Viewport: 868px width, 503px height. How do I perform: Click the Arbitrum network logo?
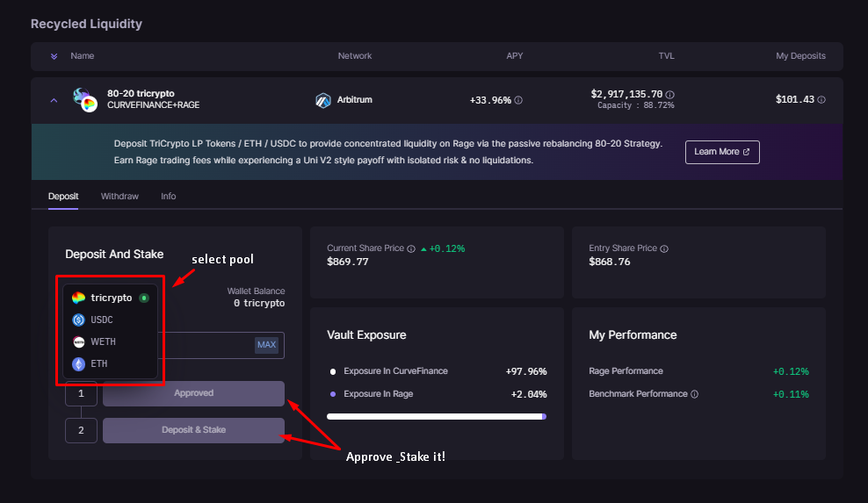[322, 100]
